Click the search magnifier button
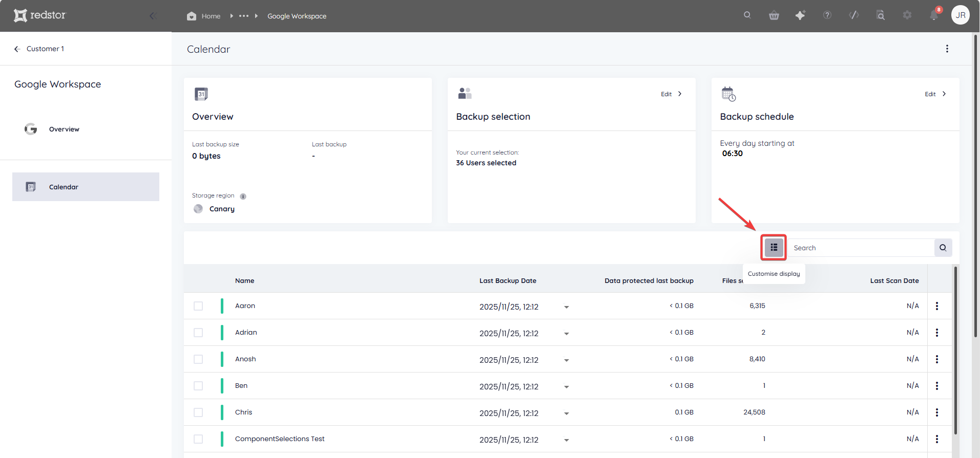980x458 pixels. (943, 248)
